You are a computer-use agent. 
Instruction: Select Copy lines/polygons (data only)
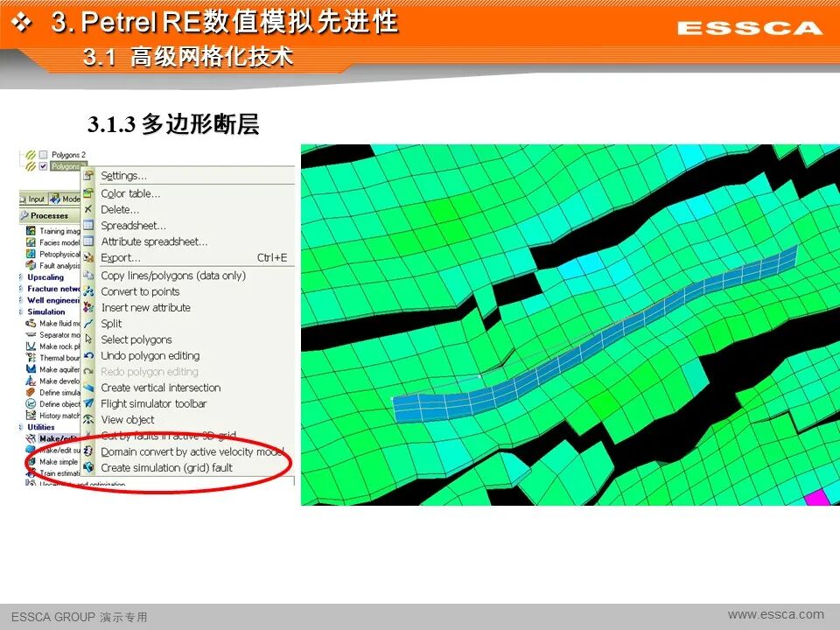click(173, 276)
